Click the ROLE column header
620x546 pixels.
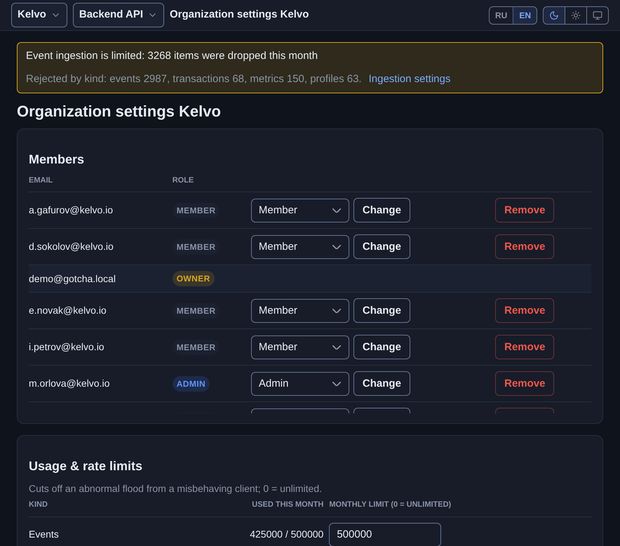coord(183,180)
